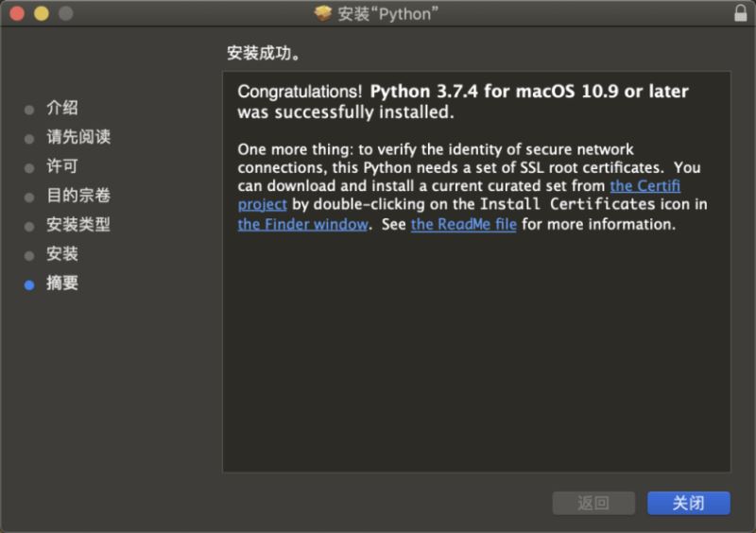The width and height of the screenshot is (756, 533).
Task: Select the 安装类型 step in sidebar
Action: (x=78, y=225)
